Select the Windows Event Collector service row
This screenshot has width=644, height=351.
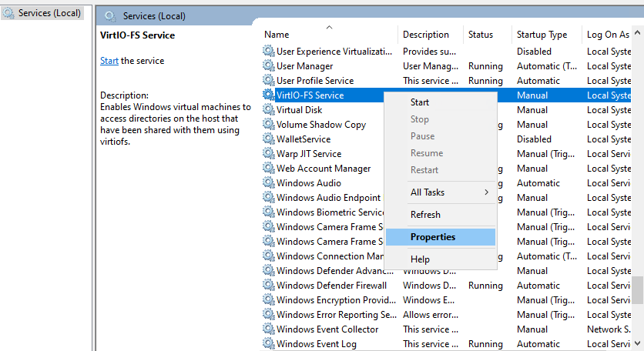[x=327, y=329]
